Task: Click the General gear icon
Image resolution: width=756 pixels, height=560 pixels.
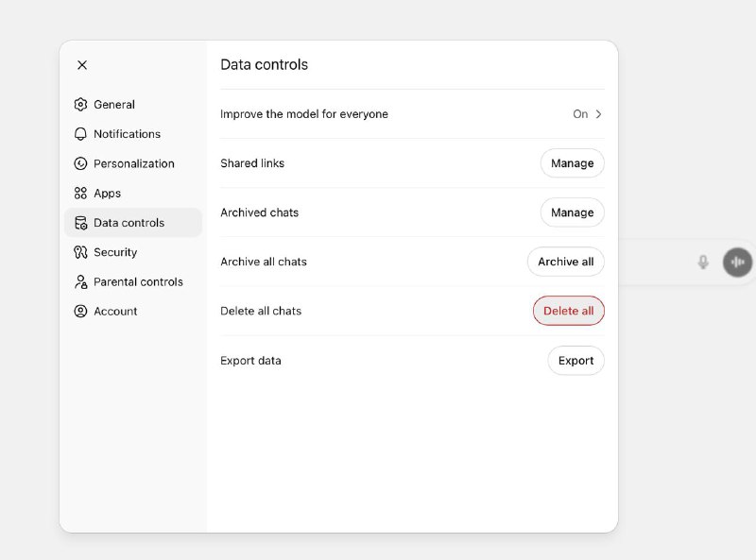Action: [x=80, y=105]
